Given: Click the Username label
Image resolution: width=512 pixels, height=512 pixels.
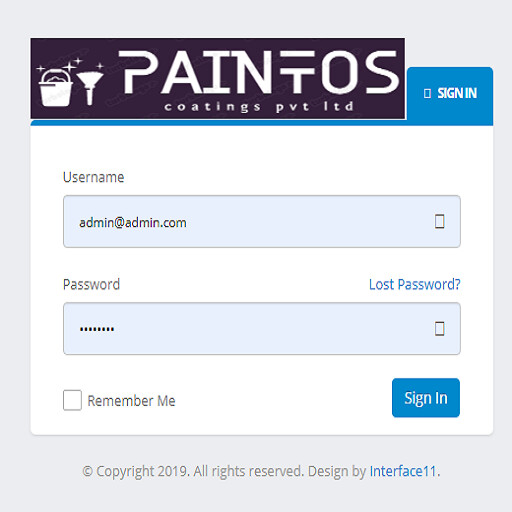Looking at the screenshot, I should pyautogui.click(x=93, y=177).
